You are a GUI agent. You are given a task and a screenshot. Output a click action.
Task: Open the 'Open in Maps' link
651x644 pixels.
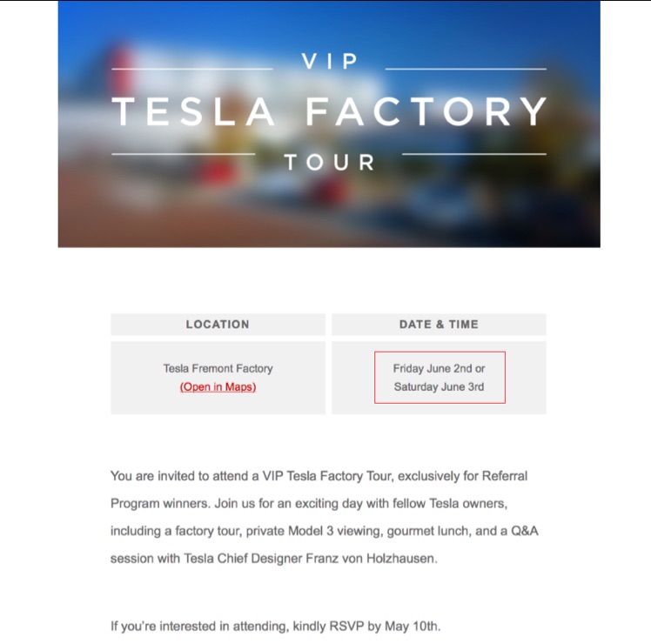click(x=218, y=387)
